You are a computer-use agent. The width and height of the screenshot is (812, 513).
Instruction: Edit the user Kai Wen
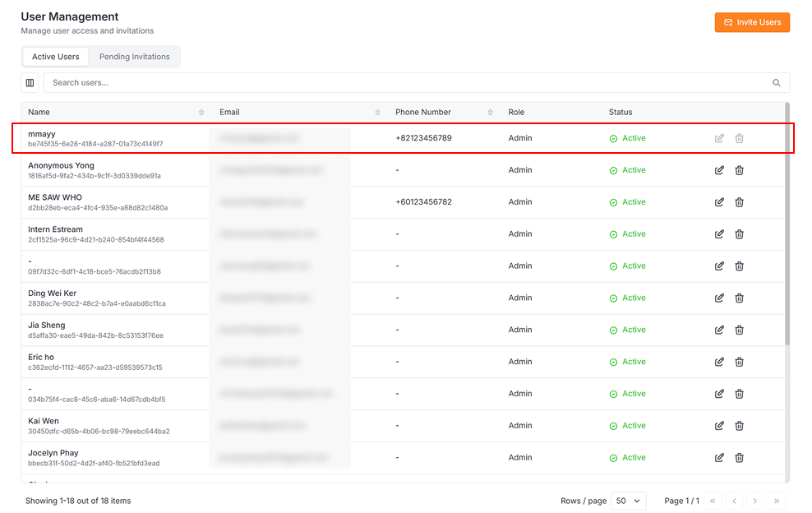[719, 426]
